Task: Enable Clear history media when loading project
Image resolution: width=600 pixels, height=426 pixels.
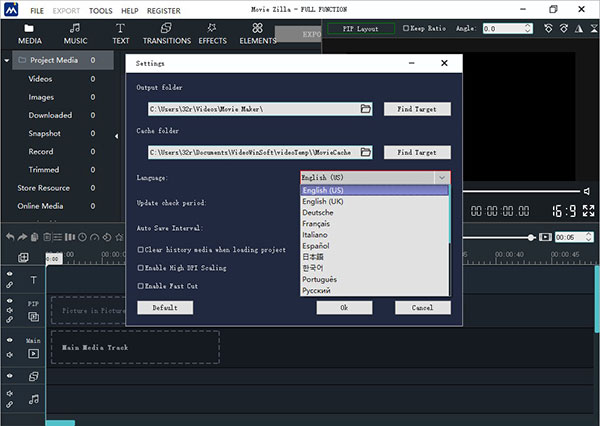Action: [x=140, y=249]
